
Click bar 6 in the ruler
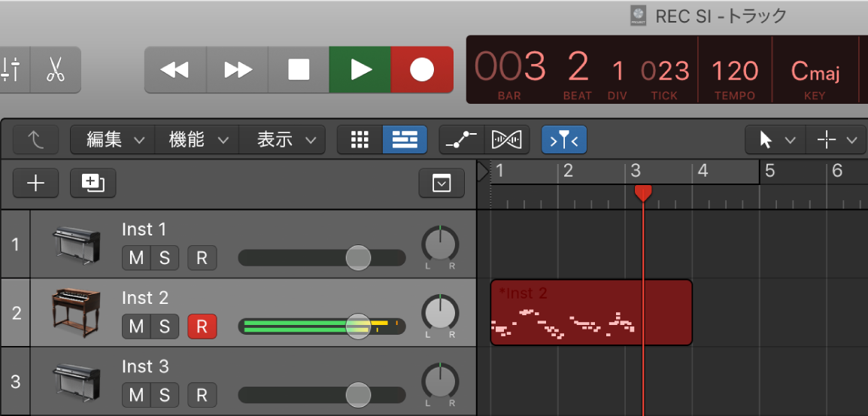(x=837, y=171)
